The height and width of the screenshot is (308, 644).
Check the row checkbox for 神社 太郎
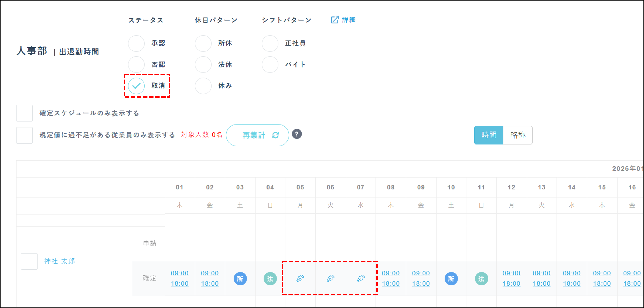(x=29, y=262)
